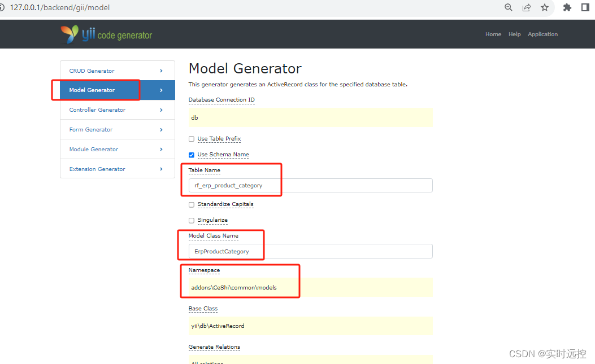Enable the Singularize checkbox

coord(191,220)
